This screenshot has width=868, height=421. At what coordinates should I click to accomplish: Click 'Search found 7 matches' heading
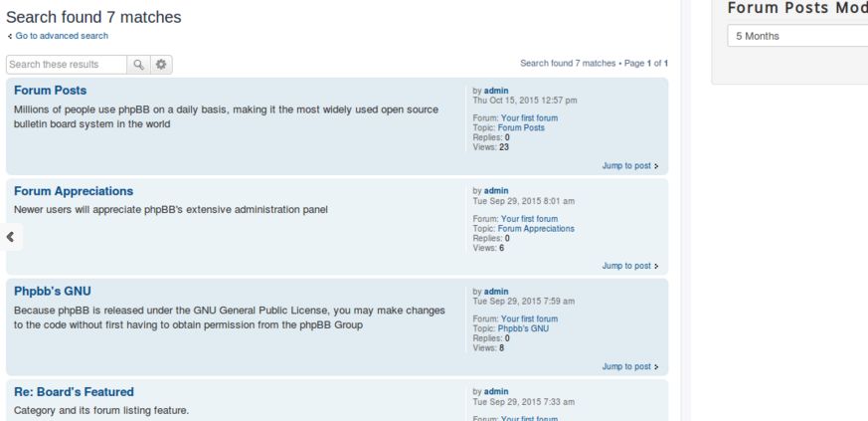[93, 17]
